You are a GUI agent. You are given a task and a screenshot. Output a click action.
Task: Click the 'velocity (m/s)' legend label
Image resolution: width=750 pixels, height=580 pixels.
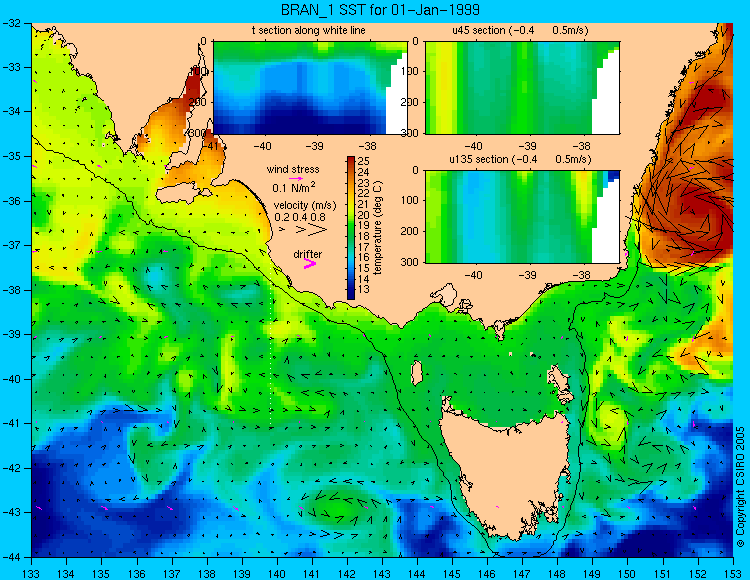(305, 205)
